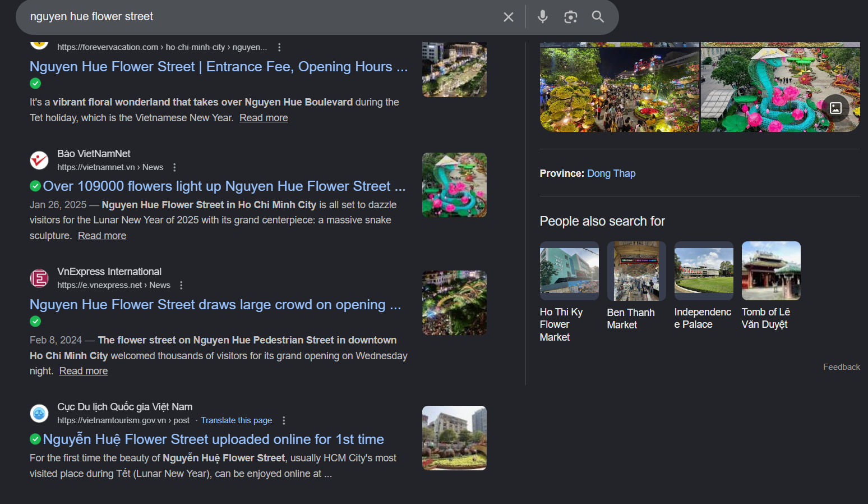868x504 pixels.
Task: Click the https://e.vnexpress.net › News URL
Action: point(114,285)
